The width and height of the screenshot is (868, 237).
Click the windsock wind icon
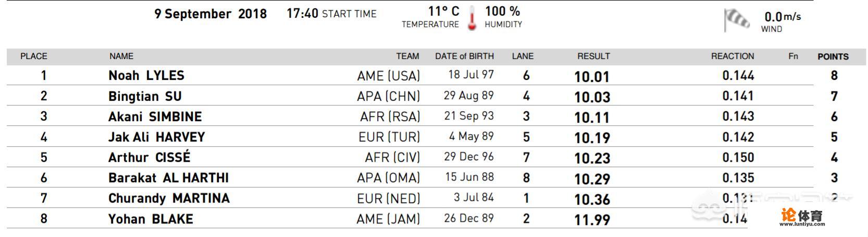[737, 20]
